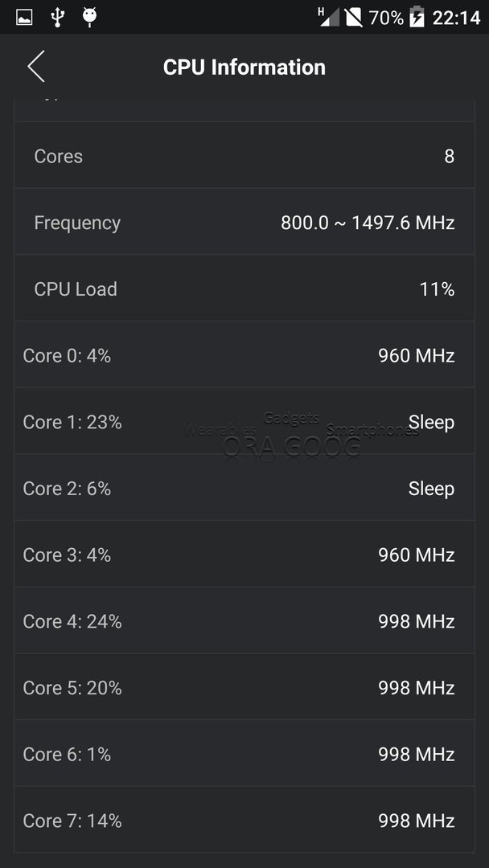489x868 pixels.
Task: Select the CPU Load row
Action: coord(244,288)
